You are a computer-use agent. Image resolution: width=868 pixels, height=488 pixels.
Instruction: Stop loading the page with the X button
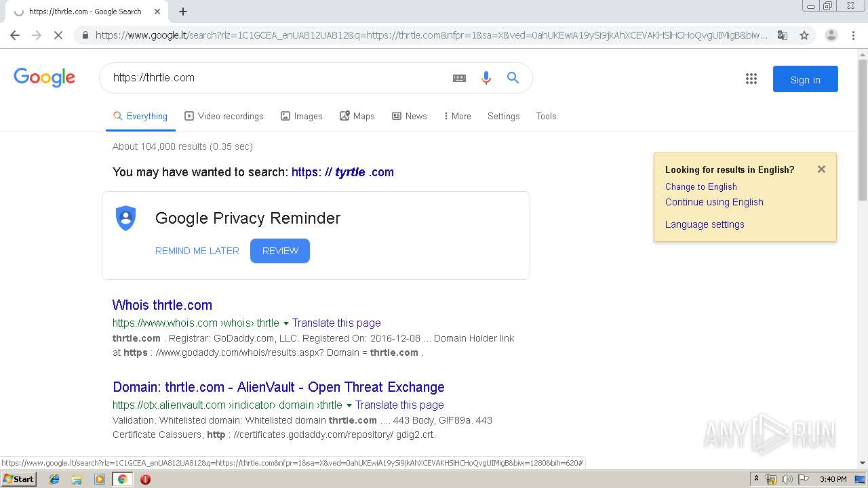58,35
